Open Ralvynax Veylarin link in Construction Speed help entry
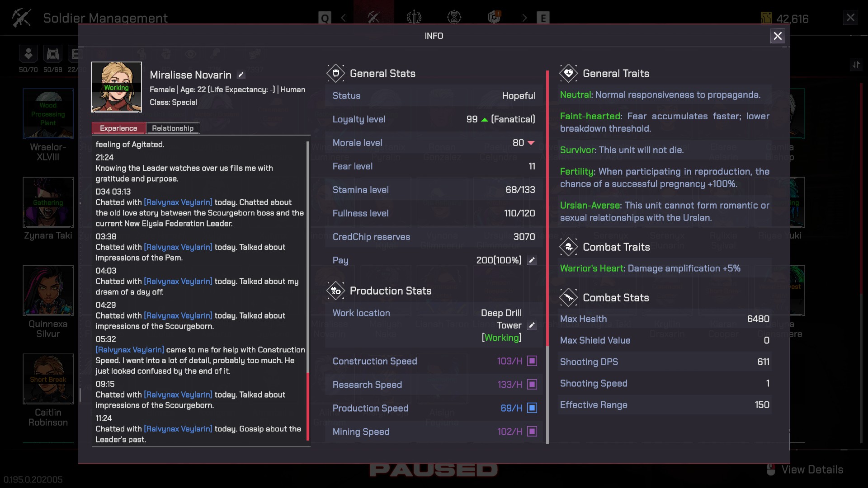 [130, 350]
